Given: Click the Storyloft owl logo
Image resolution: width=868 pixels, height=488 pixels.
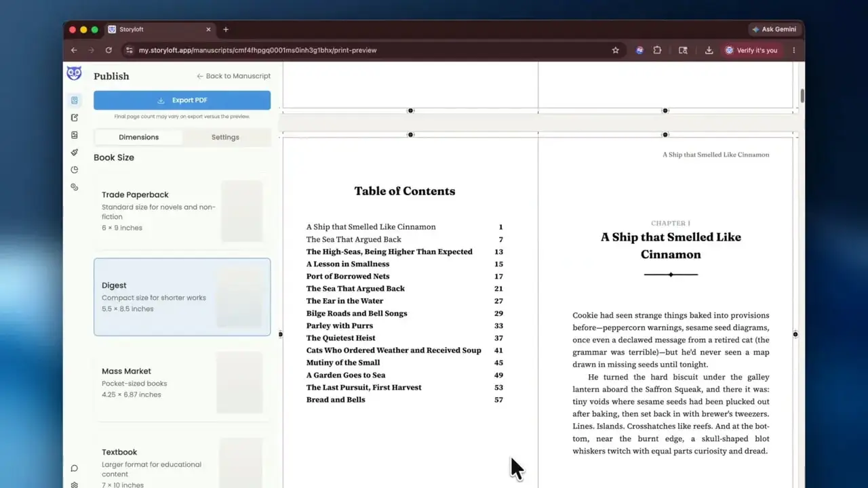Looking at the screenshot, I should point(74,74).
